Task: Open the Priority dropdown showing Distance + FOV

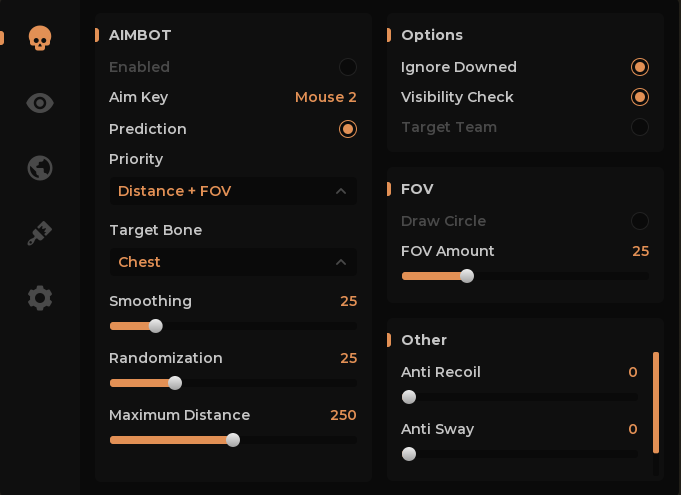Action: [x=232, y=191]
